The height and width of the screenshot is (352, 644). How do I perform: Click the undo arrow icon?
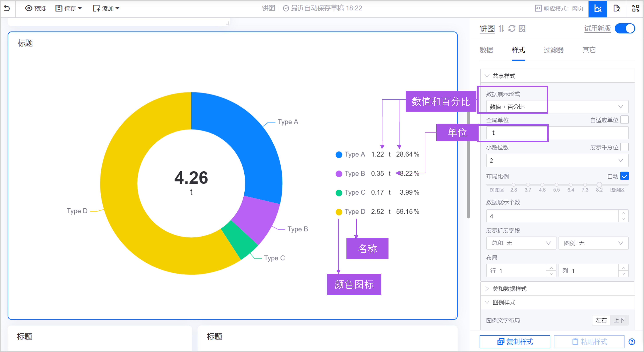(7, 8)
